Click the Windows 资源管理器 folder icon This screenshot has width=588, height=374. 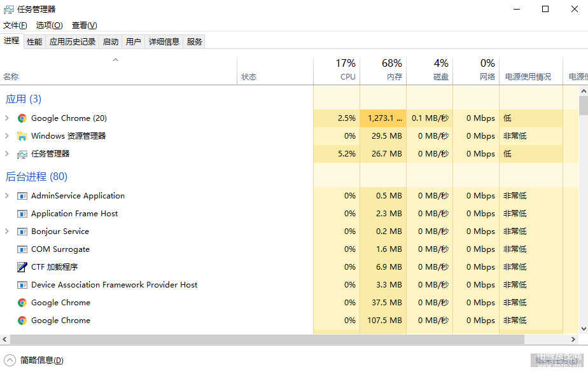click(22, 136)
